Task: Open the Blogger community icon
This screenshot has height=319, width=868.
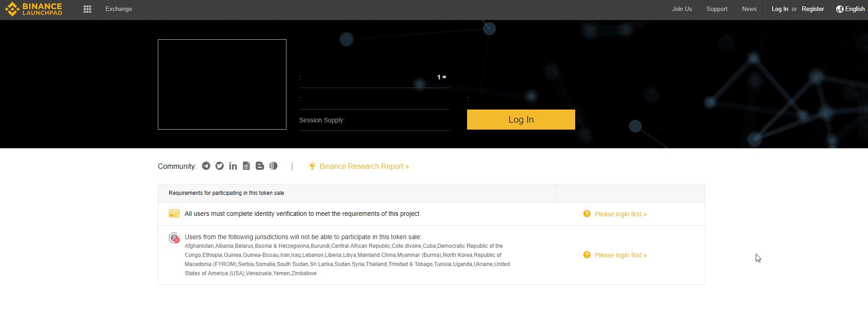Action: [260, 166]
